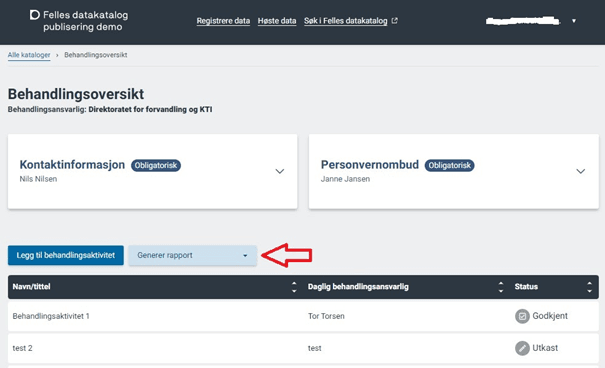Click the Behandlingsoversikt breadcrumb text
605x368 pixels.
coord(96,55)
